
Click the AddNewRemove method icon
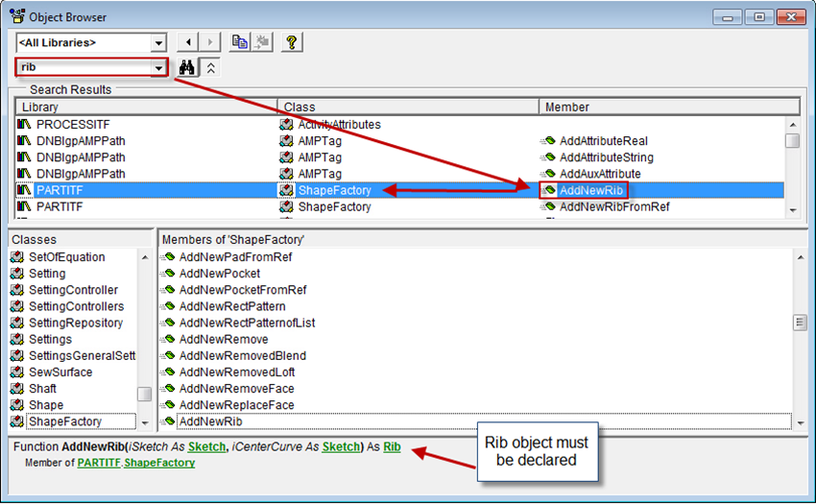168,340
